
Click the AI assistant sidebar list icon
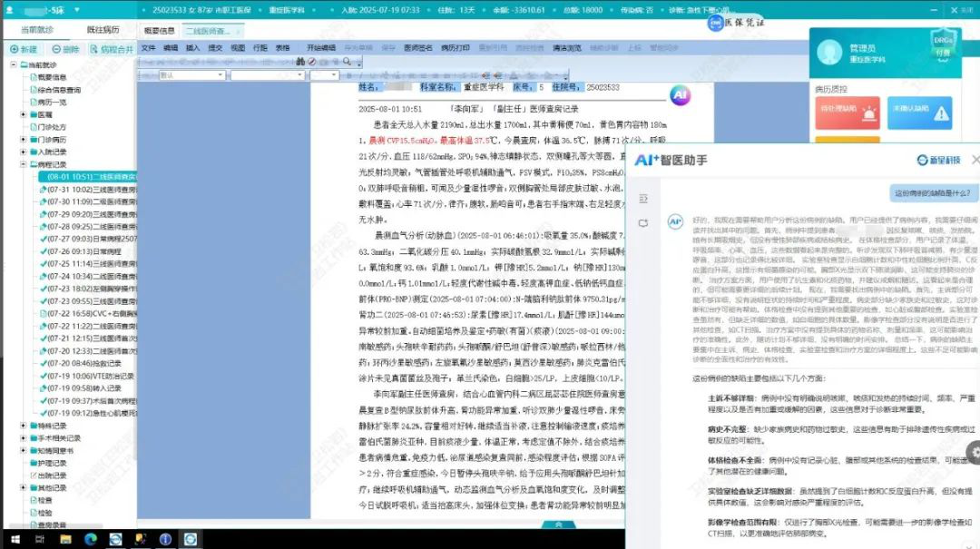pos(643,199)
